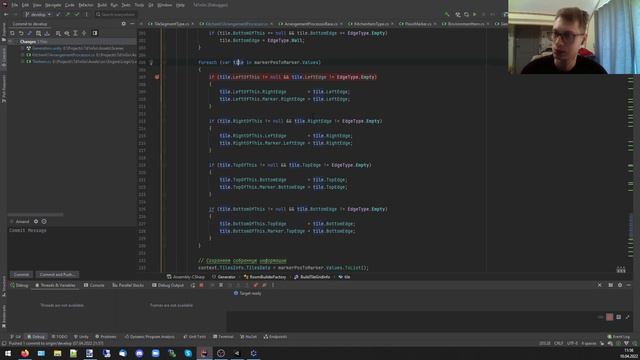Select the Parallel Stacks debug tab
This screenshot has width=640, height=360.
[128, 285]
